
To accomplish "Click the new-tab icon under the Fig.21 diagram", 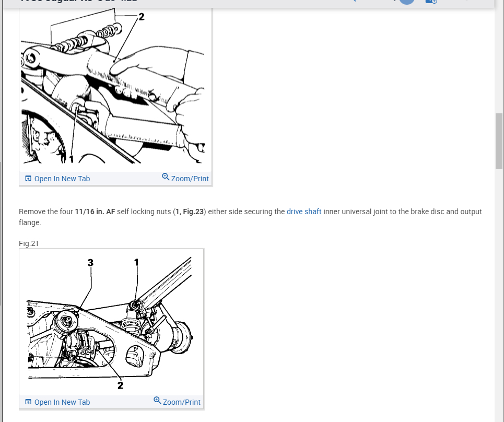I will click(28, 402).
